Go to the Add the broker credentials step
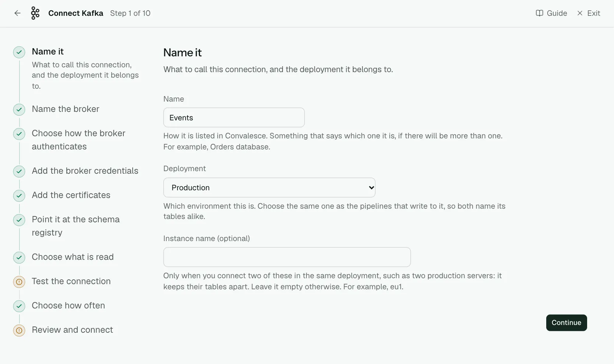Image resolution: width=614 pixels, height=364 pixels. 85,171
